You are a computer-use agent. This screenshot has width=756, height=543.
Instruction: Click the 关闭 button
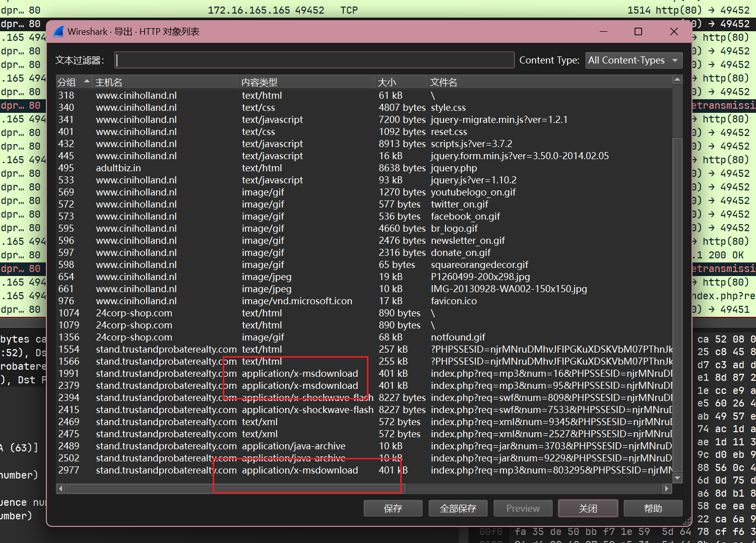(x=588, y=508)
